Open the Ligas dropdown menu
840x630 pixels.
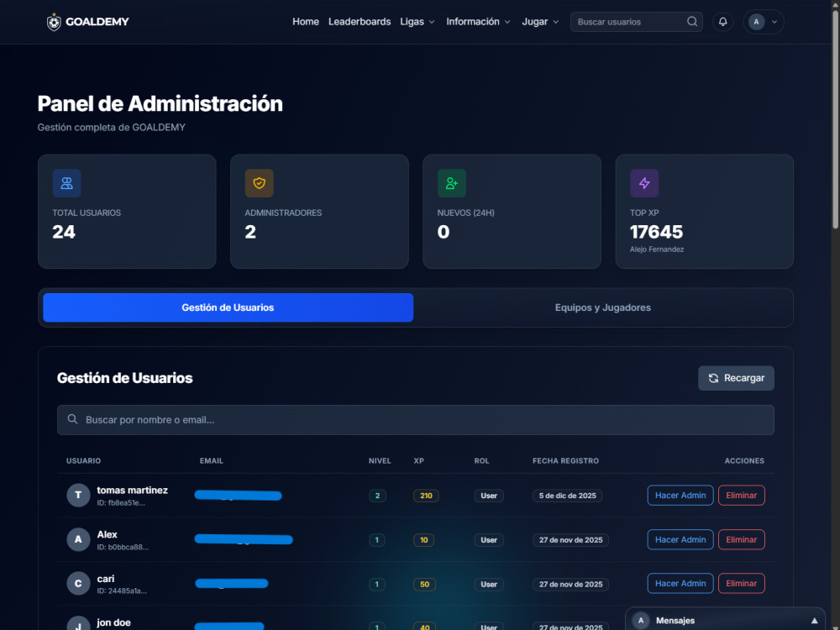click(417, 22)
